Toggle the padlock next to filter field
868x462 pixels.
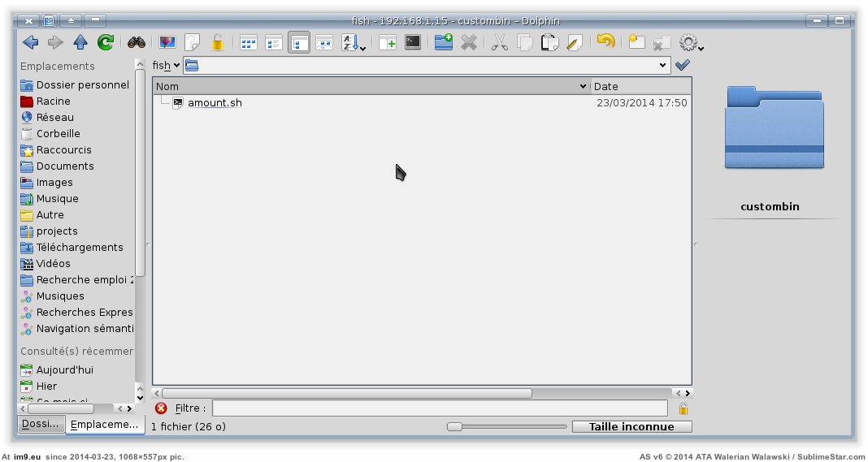[x=684, y=408]
